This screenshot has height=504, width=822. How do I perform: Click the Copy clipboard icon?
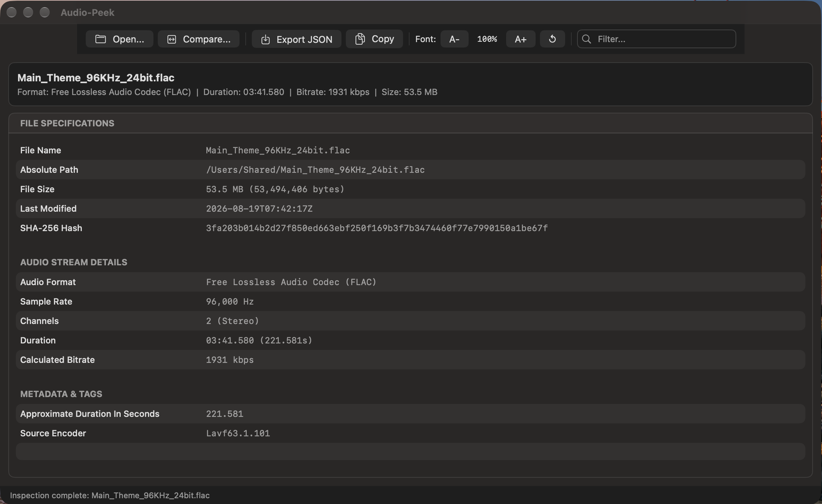tap(360, 39)
